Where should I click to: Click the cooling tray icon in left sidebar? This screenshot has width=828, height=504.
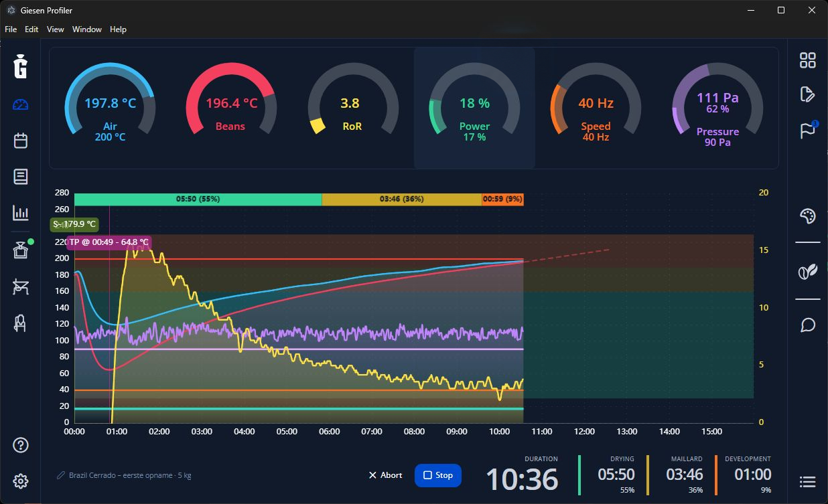point(21,287)
